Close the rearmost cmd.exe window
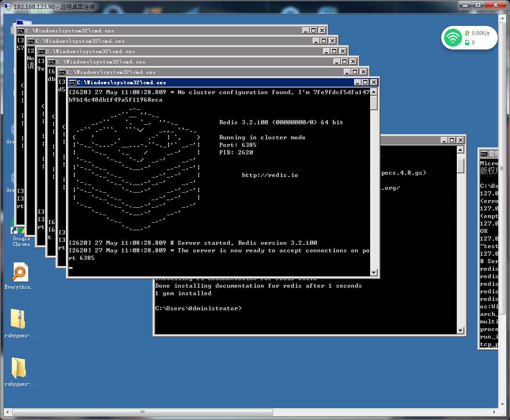The height and width of the screenshot is (420, 510). tap(322, 31)
